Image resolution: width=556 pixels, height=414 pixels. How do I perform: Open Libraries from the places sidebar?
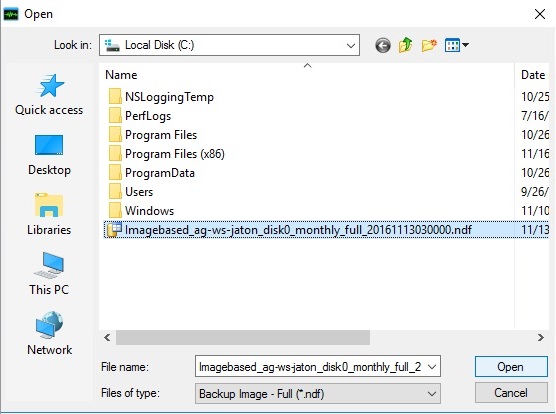49,214
